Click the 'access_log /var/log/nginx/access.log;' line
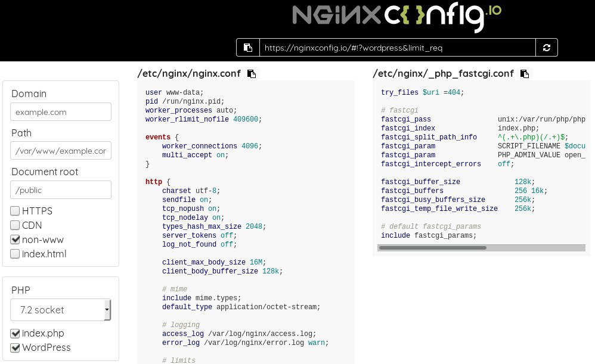Screen dimensions: 595x364 click(239, 334)
